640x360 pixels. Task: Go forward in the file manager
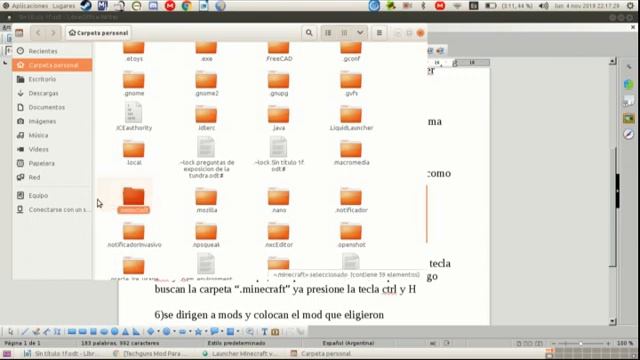tap(53, 33)
